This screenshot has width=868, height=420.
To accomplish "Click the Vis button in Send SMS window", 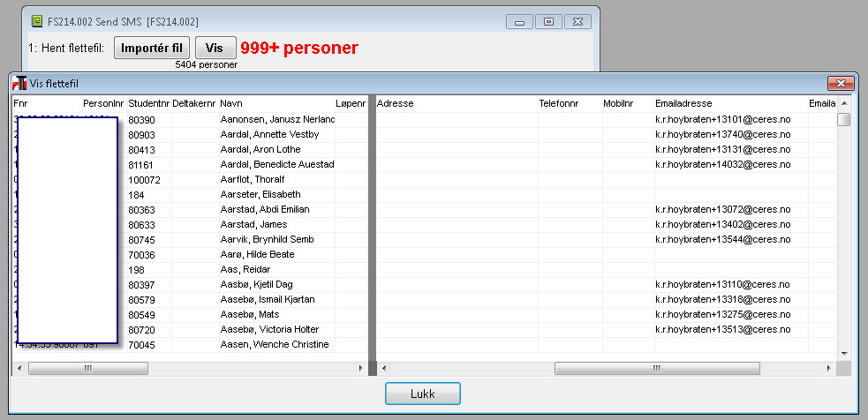I will pos(215,48).
